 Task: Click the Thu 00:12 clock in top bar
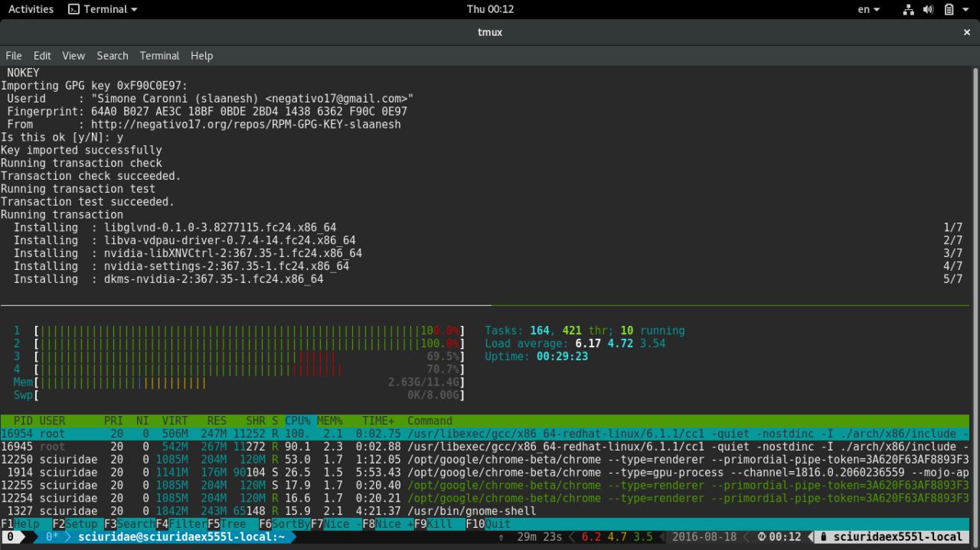490,10
